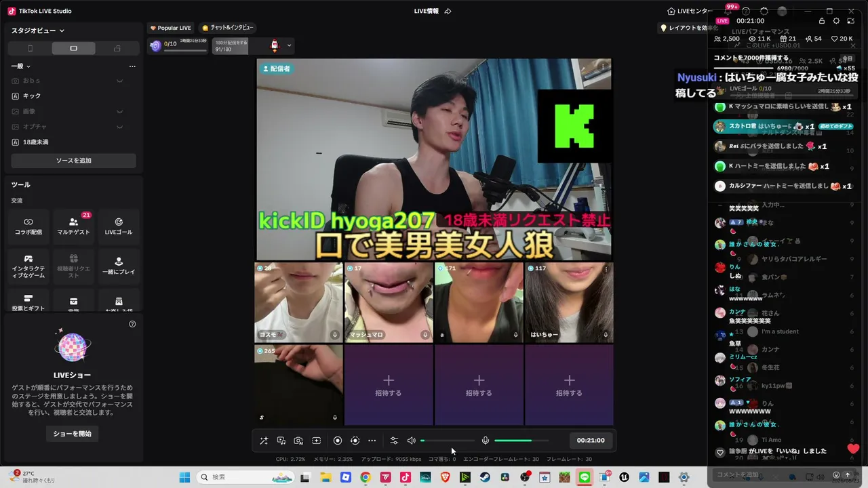Open the general sources three-dot menu

[x=132, y=66]
